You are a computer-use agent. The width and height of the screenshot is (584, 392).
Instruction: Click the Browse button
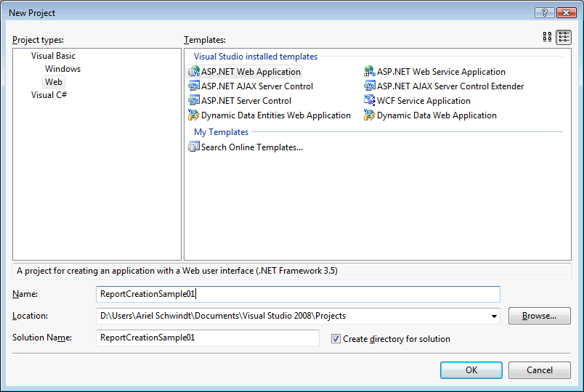tap(539, 316)
